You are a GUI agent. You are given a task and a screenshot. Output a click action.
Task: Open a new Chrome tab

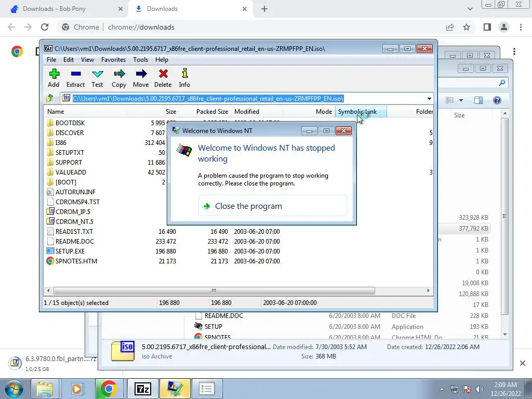(264, 9)
